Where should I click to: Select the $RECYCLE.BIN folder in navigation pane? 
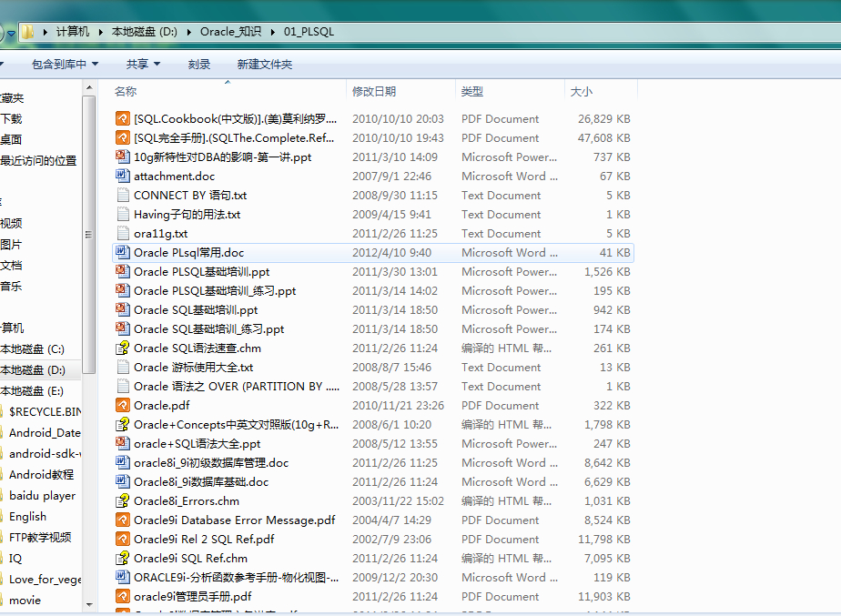coord(46,412)
